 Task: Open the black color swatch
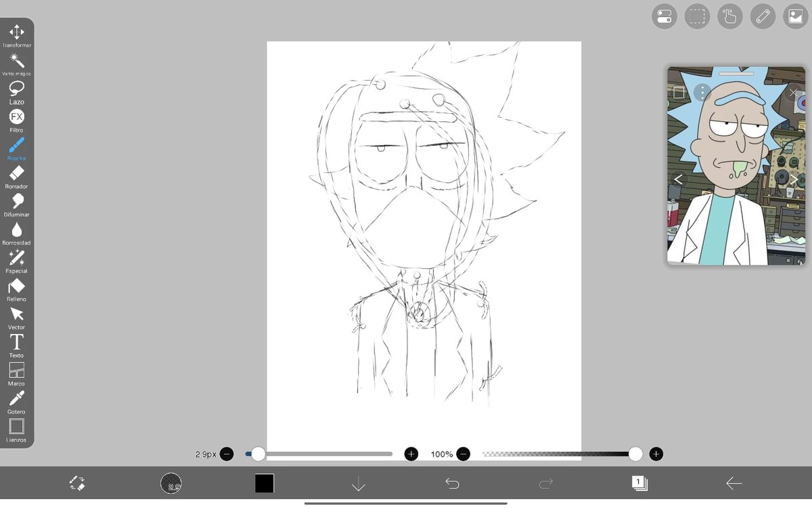coord(265,483)
